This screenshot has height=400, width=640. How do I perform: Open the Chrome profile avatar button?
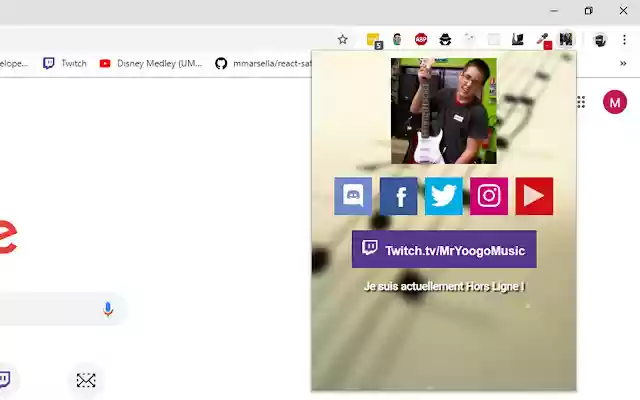click(600, 40)
